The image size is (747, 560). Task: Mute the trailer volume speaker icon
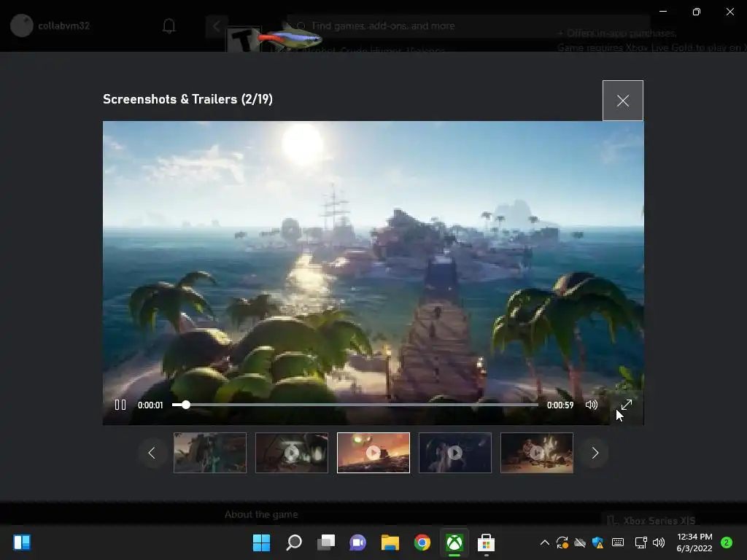(x=591, y=405)
